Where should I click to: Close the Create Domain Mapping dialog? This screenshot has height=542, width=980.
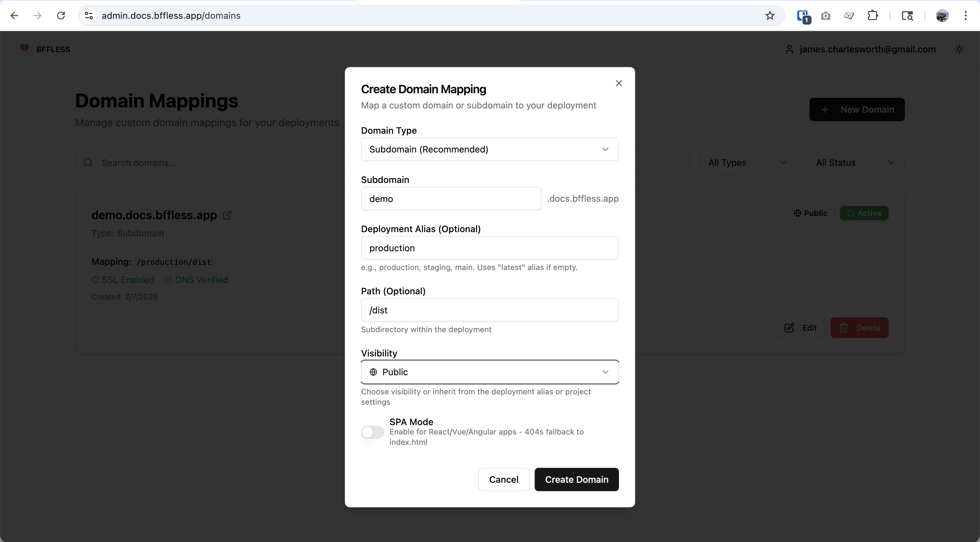click(619, 83)
